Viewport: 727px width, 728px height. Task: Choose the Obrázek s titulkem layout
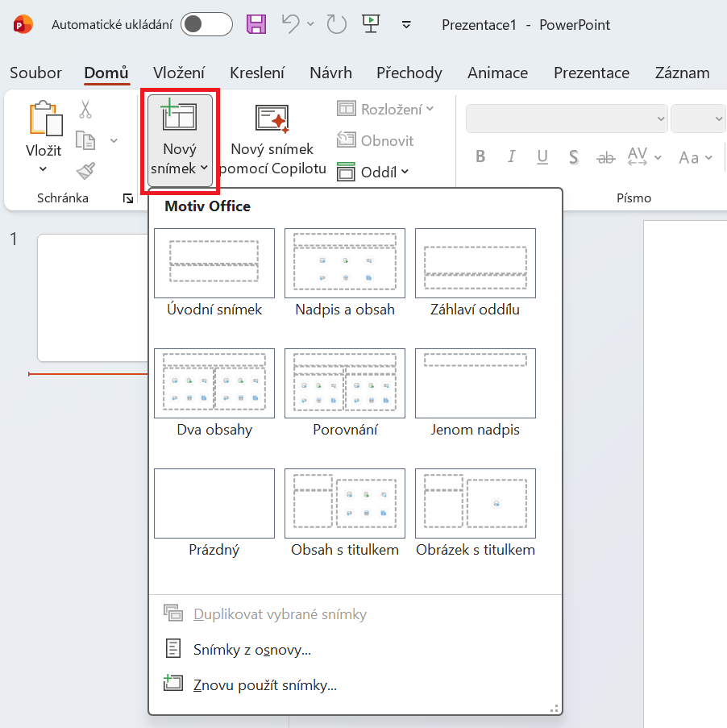(x=475, y=514)
